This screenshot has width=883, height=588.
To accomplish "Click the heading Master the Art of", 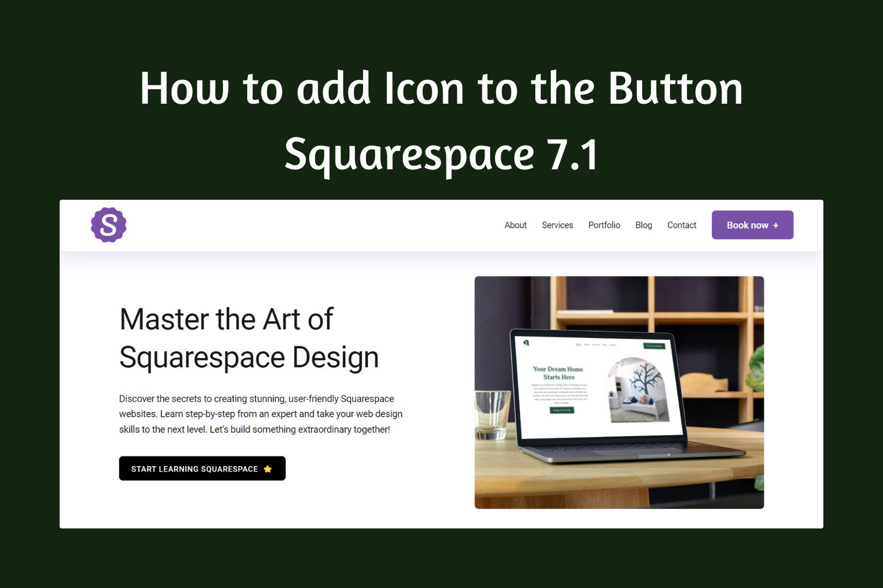I will 226,319.
